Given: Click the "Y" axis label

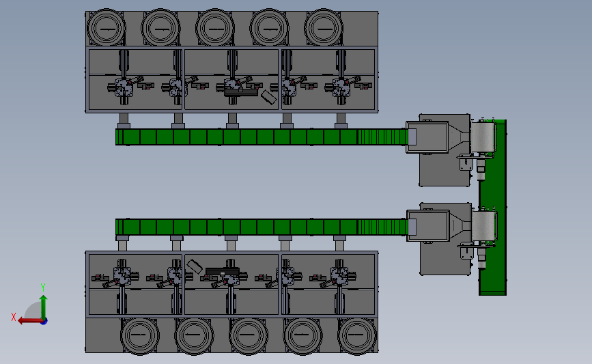Looking at the screenshot, I should 43,288.
